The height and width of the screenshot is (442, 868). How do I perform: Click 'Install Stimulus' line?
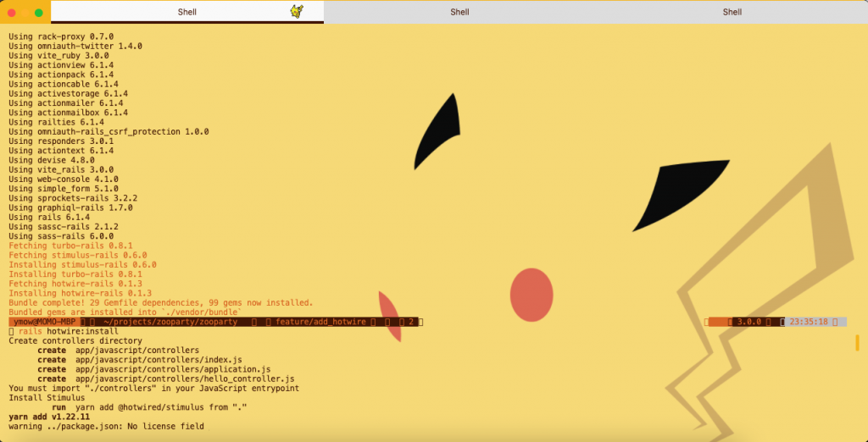pyautogui.click(x=47, y=398)
